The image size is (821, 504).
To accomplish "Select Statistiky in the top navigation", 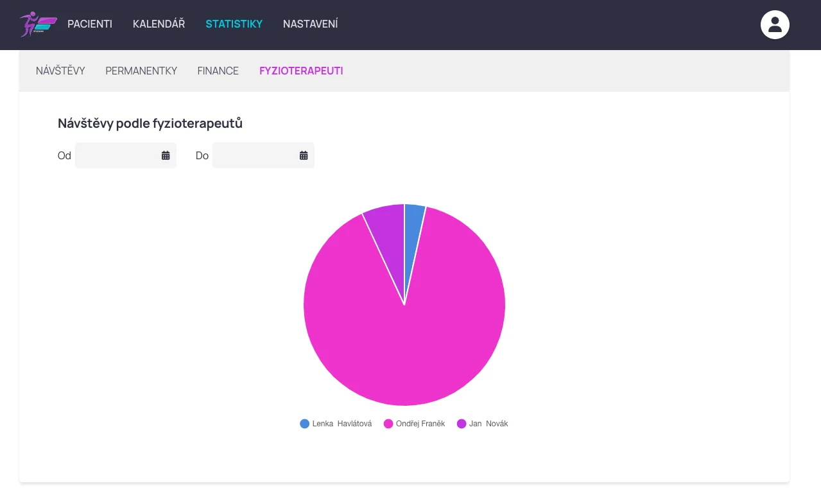I will (x=234, y=24).
